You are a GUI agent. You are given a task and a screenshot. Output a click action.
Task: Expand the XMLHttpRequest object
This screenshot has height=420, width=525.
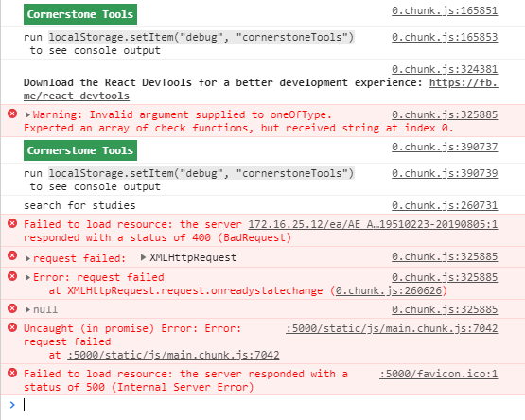click(143, 257)
